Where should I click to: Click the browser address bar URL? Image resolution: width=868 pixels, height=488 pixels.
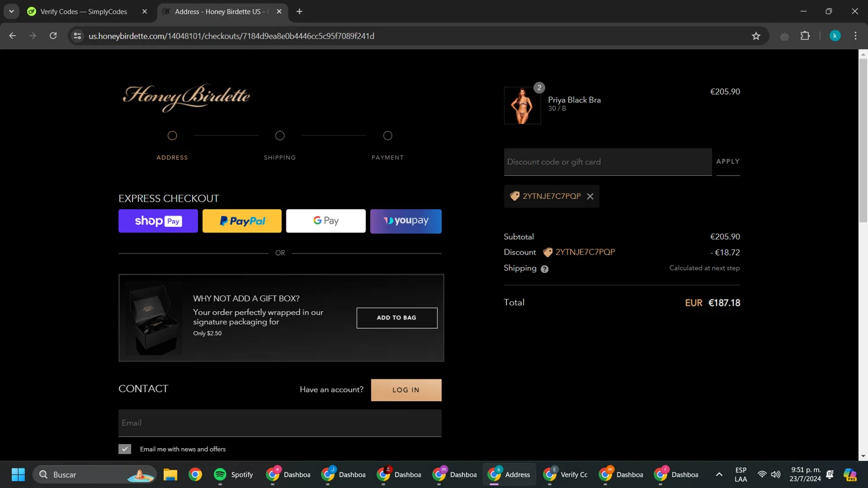pos(231,36)
